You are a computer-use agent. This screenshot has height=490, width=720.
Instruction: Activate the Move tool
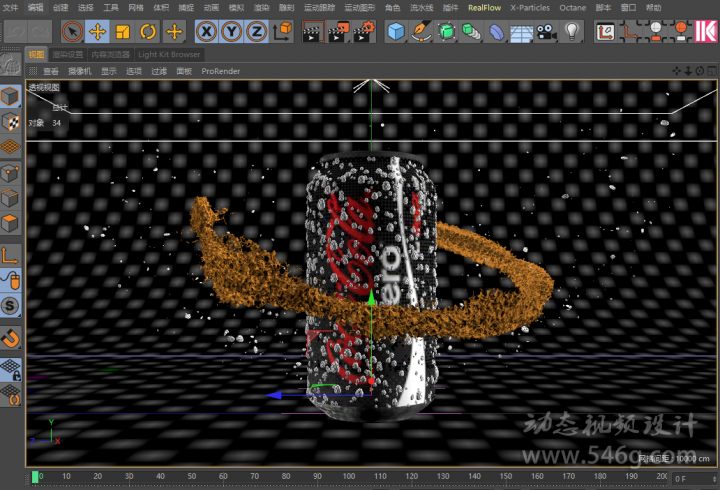(x=98, y=31)
